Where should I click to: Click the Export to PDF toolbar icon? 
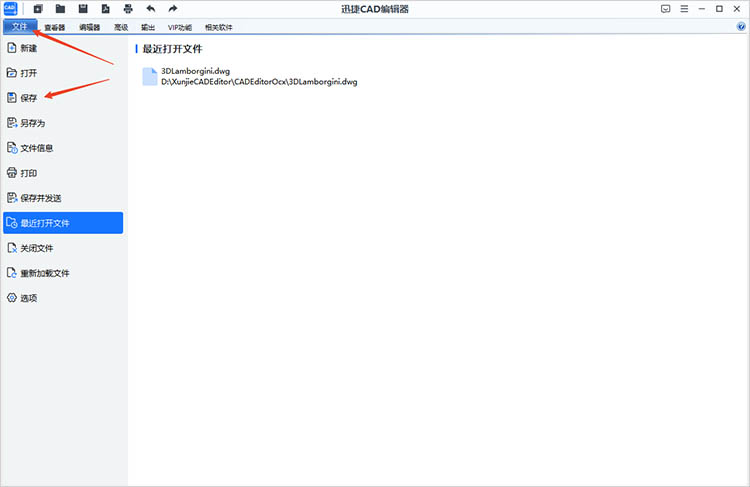click(x=106, y=9)
